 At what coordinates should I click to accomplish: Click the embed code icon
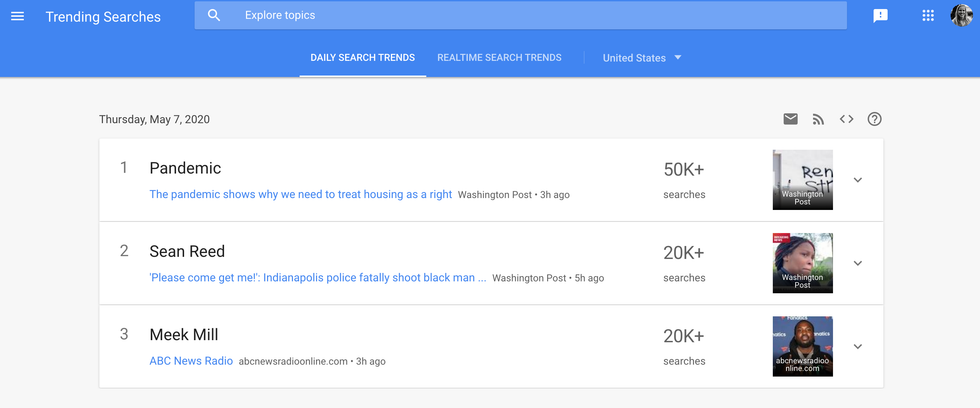(846, 119)
